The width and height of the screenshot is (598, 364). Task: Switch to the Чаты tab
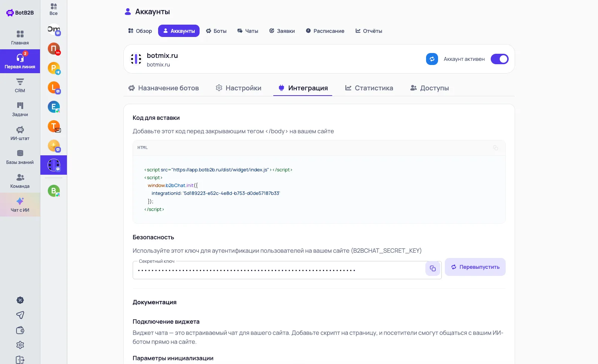coord(248,31)
